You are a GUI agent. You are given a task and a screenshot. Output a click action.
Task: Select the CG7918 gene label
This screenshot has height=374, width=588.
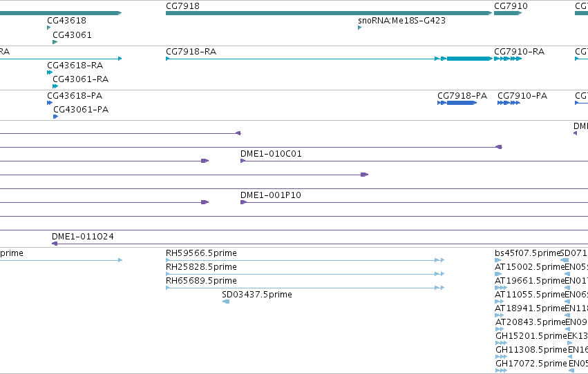click(182, 6)
